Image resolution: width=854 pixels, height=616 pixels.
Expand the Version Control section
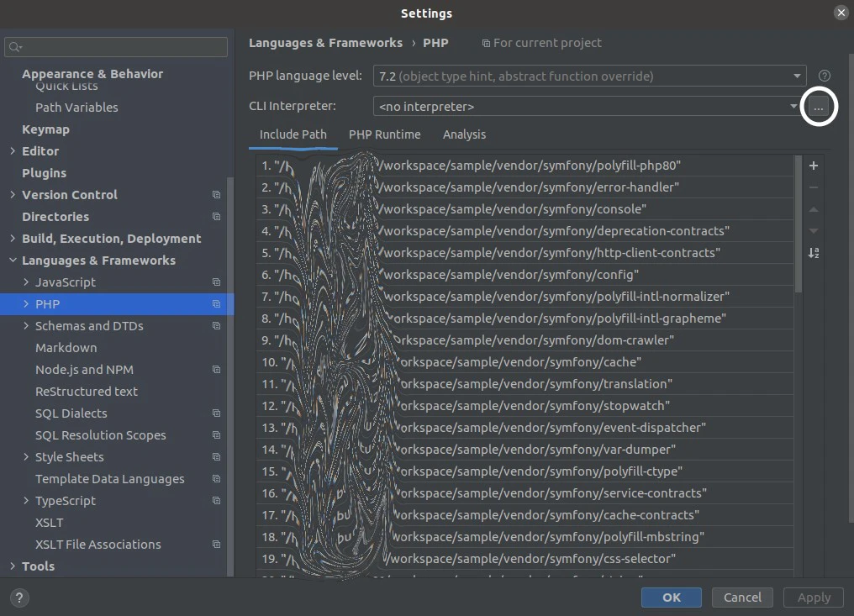click(13, 194)
